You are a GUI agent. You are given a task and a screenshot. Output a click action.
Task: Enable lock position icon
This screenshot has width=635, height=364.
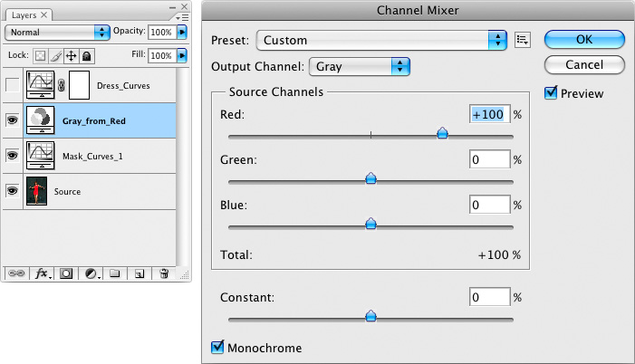pos(71,56)
